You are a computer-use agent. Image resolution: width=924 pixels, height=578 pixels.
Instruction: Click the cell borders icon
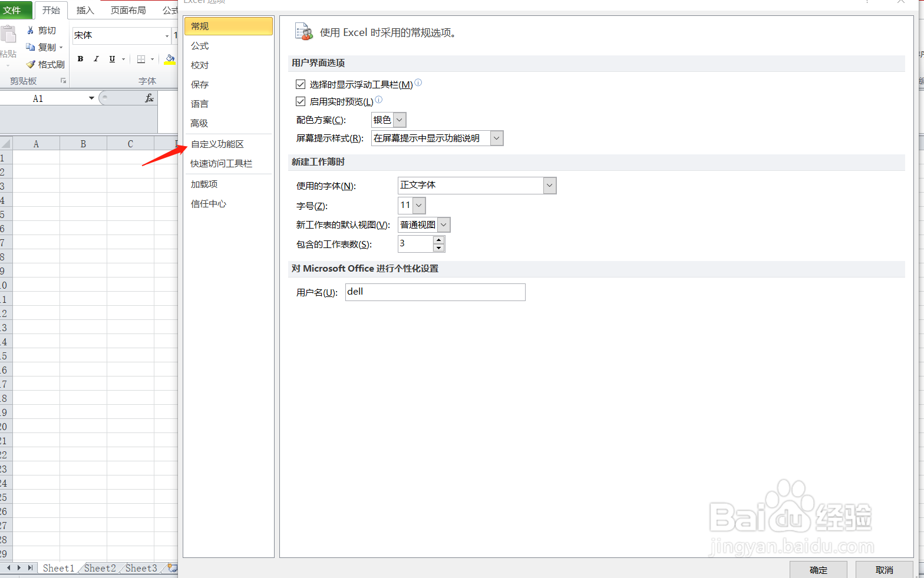tap(141, 59)
